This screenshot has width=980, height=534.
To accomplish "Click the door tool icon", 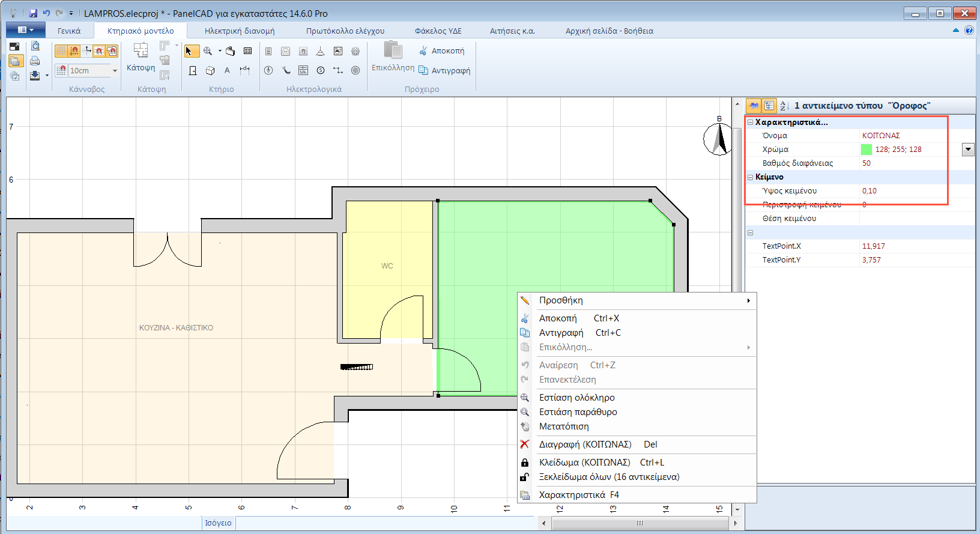I will (x=193, y=71).
